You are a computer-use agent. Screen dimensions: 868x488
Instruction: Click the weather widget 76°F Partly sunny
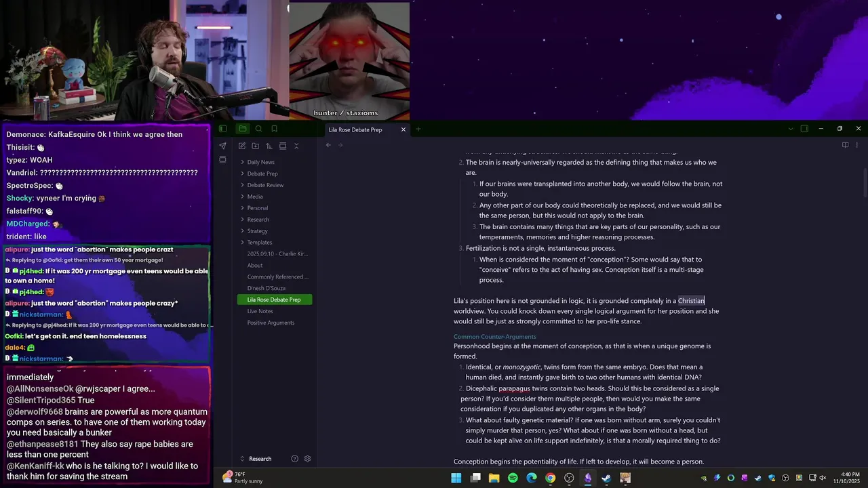click(x=243, y=478)
